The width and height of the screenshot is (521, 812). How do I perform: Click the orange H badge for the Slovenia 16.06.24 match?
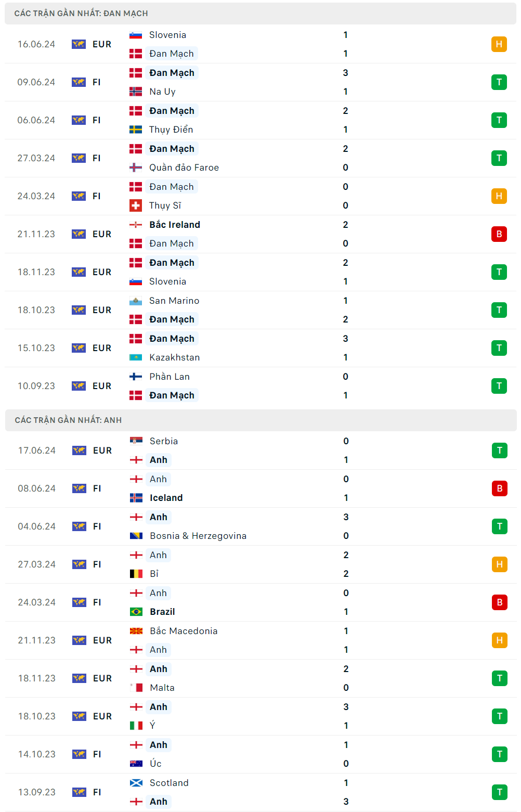coord(499,44)
